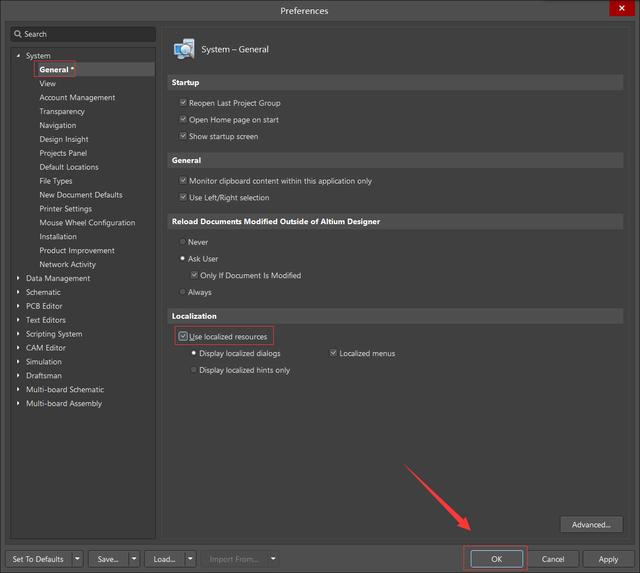The width and height of the screenshot is (640, 573).
Task: Toggle Reopen Last Project Group checkbox
Action: [183, 103]
